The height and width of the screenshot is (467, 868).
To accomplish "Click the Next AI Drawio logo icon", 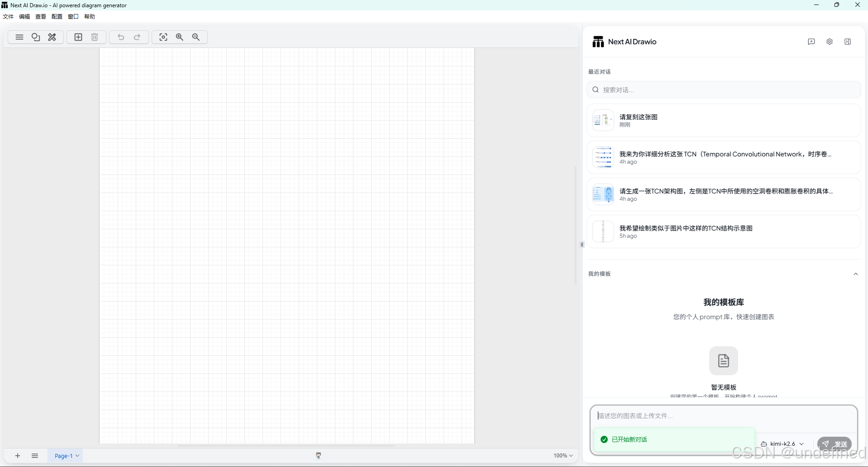I will tap(598, 42).
